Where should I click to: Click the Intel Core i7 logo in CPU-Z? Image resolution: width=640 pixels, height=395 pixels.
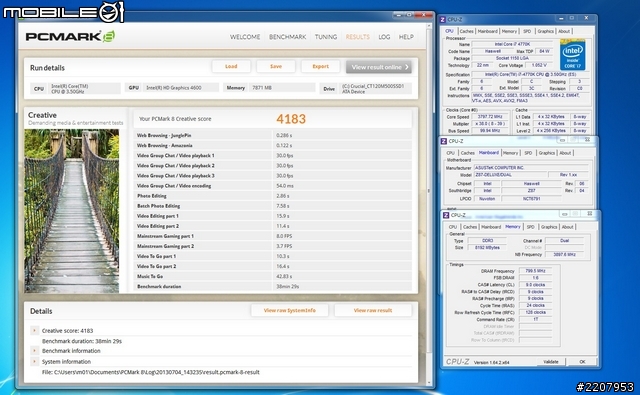[x=573, y=55]
